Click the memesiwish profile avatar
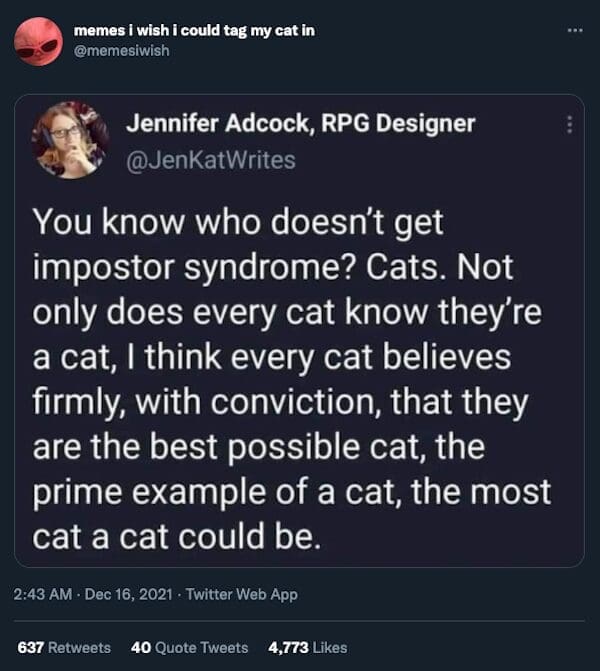 pyautogui.click(x=38, y=40)
